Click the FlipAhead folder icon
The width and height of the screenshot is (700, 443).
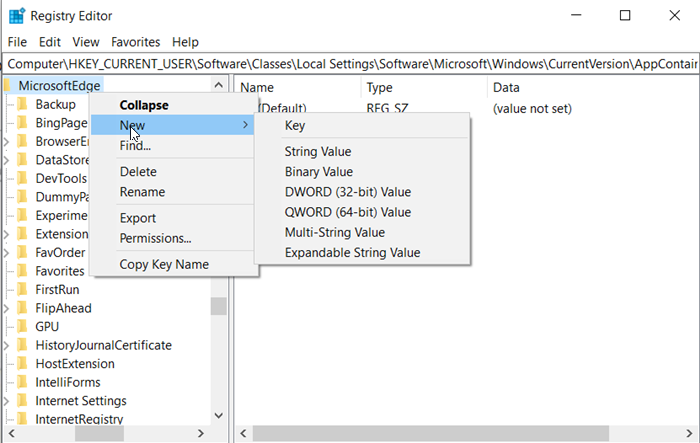click(x=22, y=308)
